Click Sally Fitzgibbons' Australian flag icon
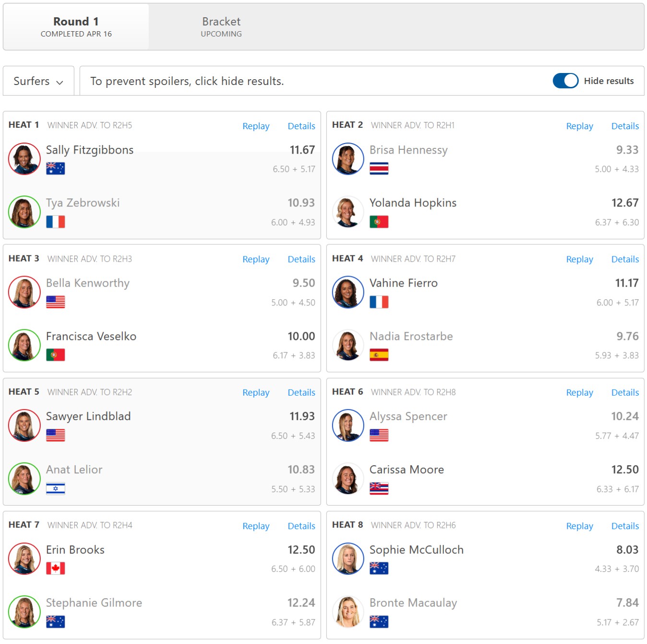The height and width of the screenshot is (644, 647). [x=55, y=169]
